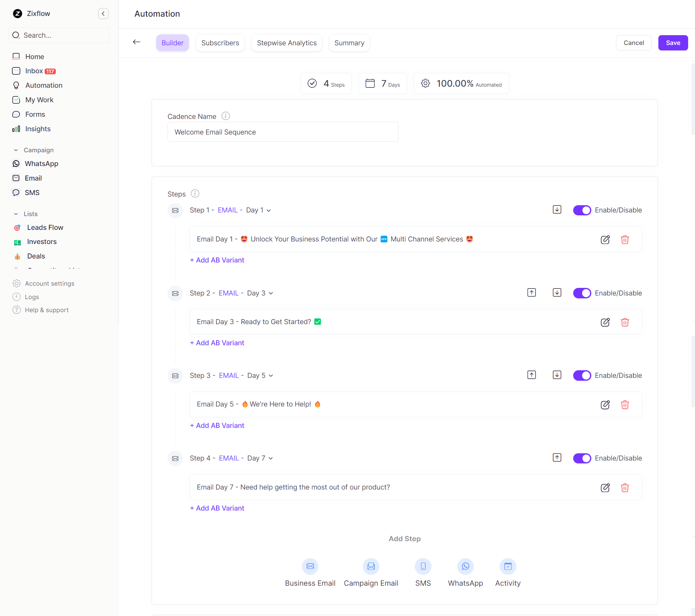Viewport: 695px width, 616px height.
Task: Toggle Step 3 Enable/Disable switch
Action: (x=582, y=376)
